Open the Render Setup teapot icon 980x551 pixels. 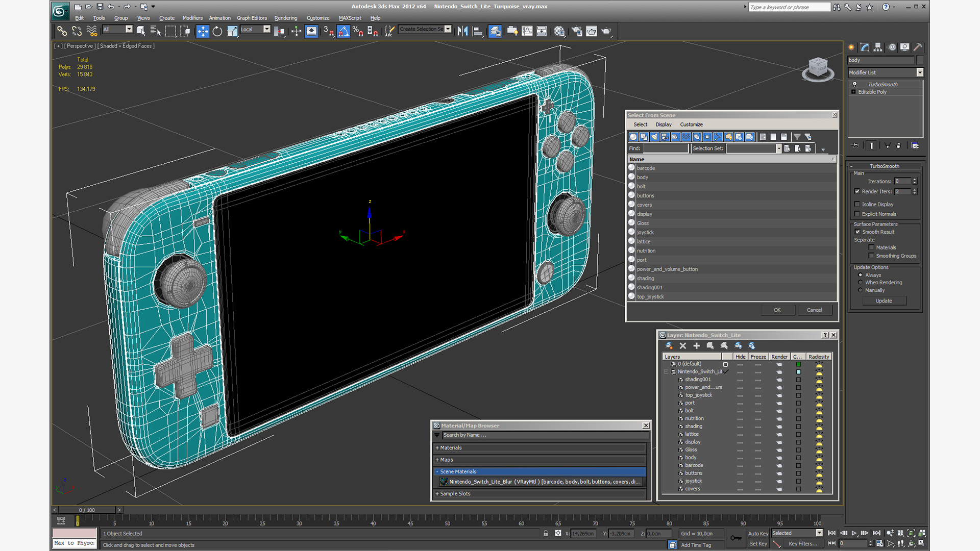tap(577, 31)
